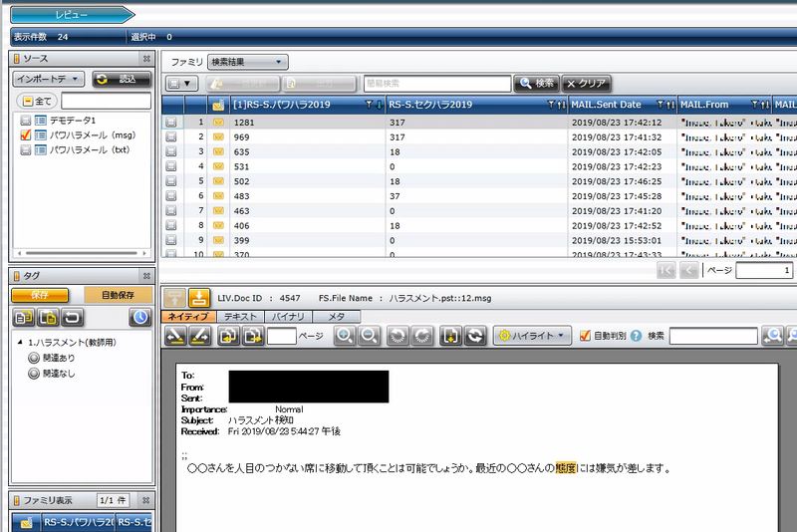Click the 検索 search button
The width and height of the screenshot is (797, 532).
(537, 84)
